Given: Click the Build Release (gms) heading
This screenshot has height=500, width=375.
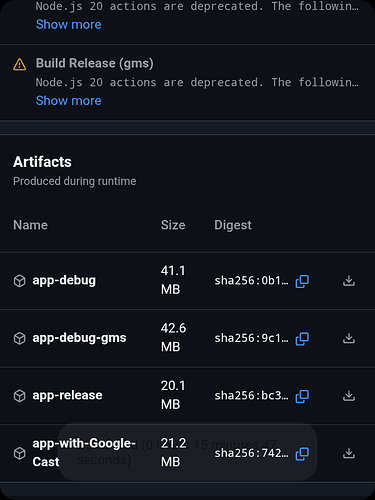Looking at the screenshot, I should (x=95, y=63).
